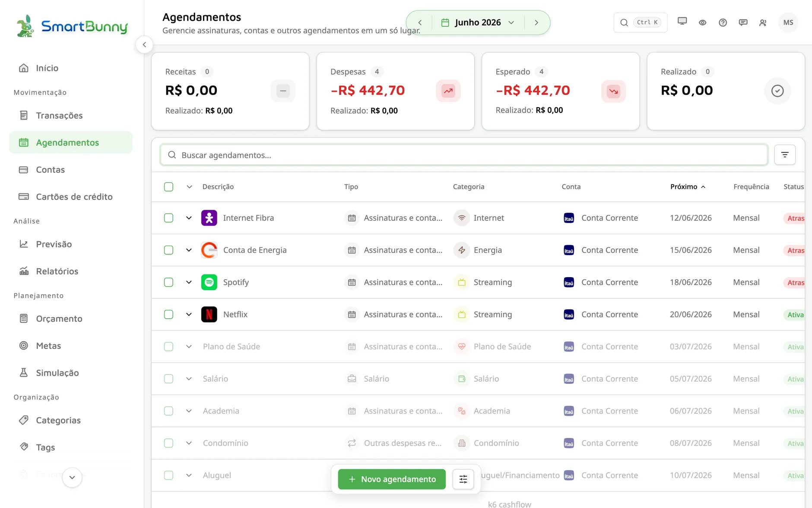812x508 pixels.
Task: Navigate to Início in the sidebar
Action: point(71,68)
